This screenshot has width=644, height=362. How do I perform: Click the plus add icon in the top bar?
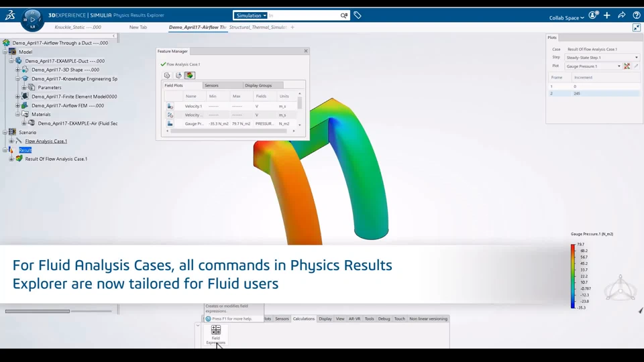(x=607, y=15)
